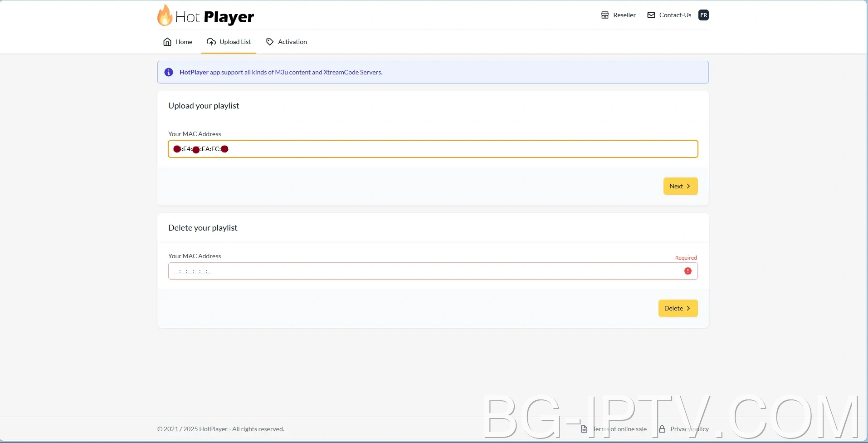868x443 pixels.
Task: Click the 'Delete your playlist' heading
Action: (x=203, y=228)
